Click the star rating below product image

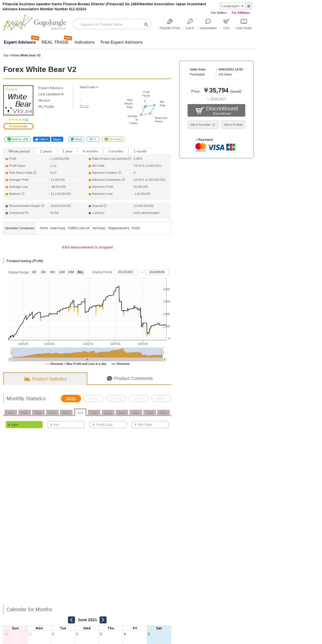pos(16,120)
